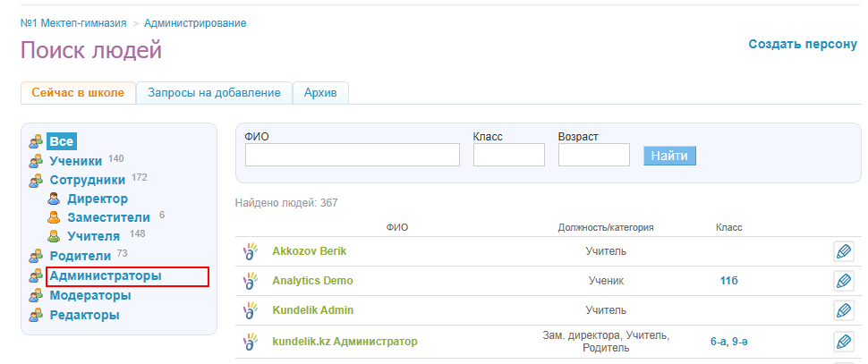Click the Возраст input field

(x=593, y=155)
